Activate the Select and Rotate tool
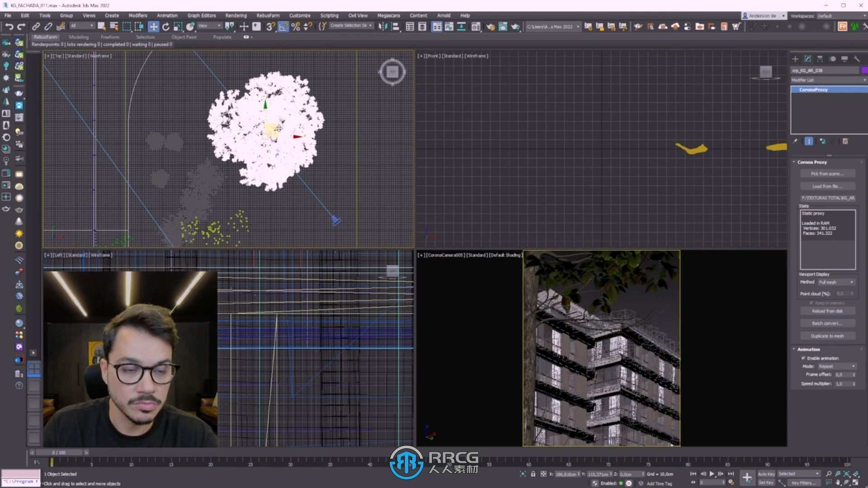 [x=166, y=27]
